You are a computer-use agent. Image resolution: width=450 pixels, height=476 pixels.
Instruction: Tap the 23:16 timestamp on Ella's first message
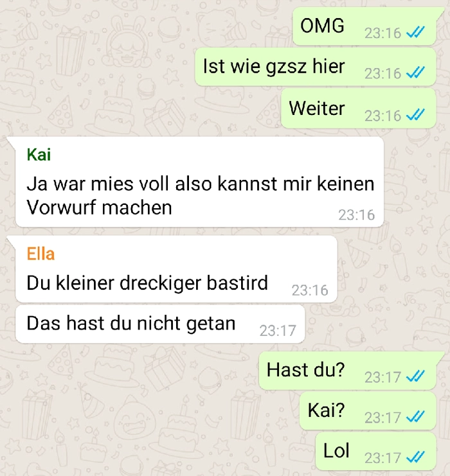tap(310, 290)
